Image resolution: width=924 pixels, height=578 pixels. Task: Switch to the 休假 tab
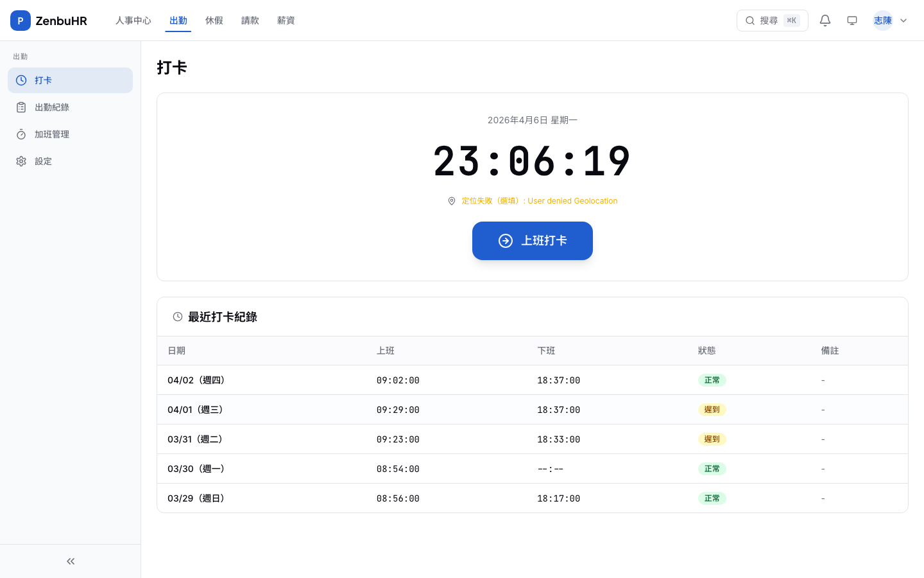click(214, 21)
